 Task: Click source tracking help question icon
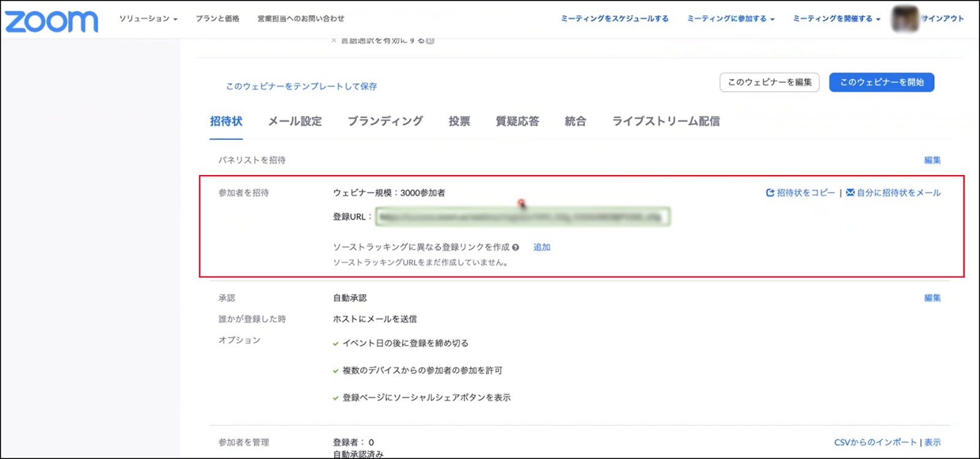click(516, 247)
